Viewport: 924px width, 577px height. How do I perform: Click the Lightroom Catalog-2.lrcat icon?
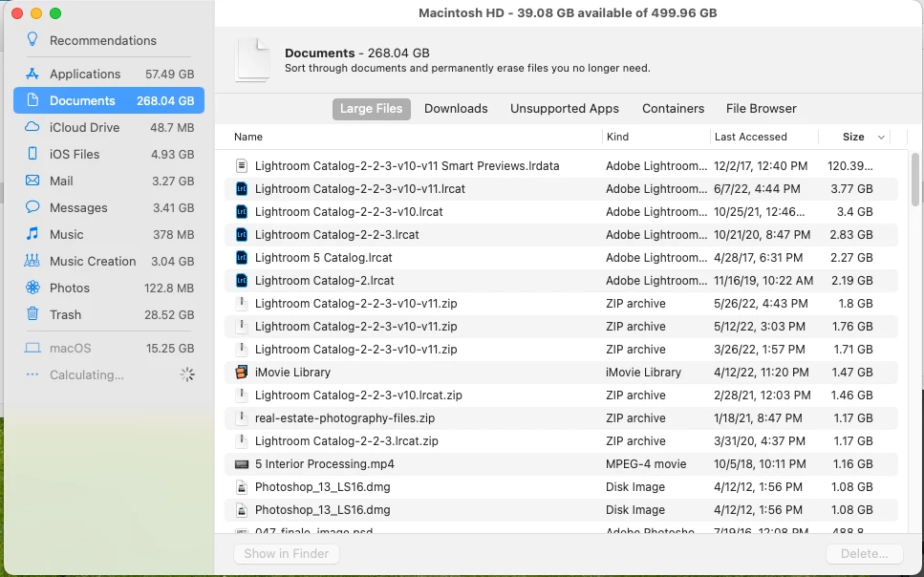coord(241,281)
